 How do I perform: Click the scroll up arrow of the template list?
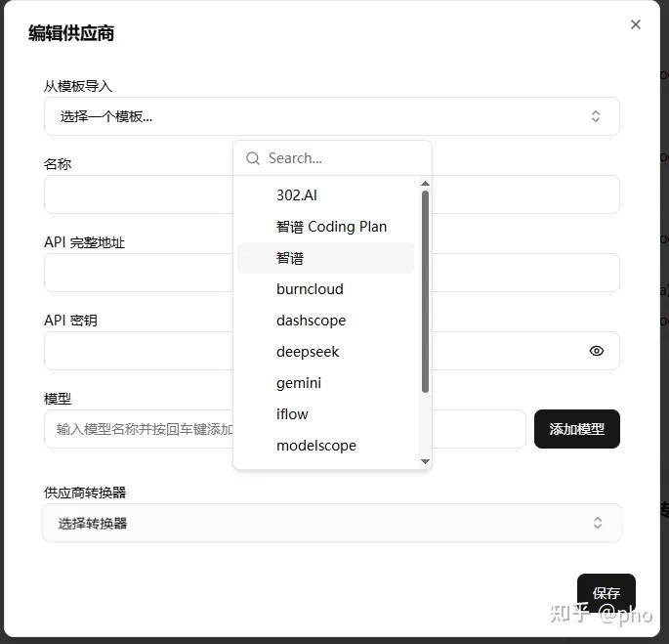pyautogui.click(x=425, y=184)
